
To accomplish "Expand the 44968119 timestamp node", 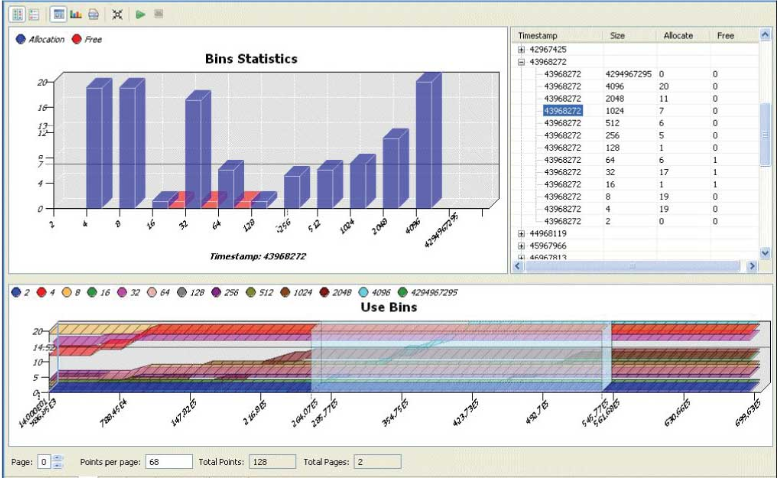I will 521,233.
